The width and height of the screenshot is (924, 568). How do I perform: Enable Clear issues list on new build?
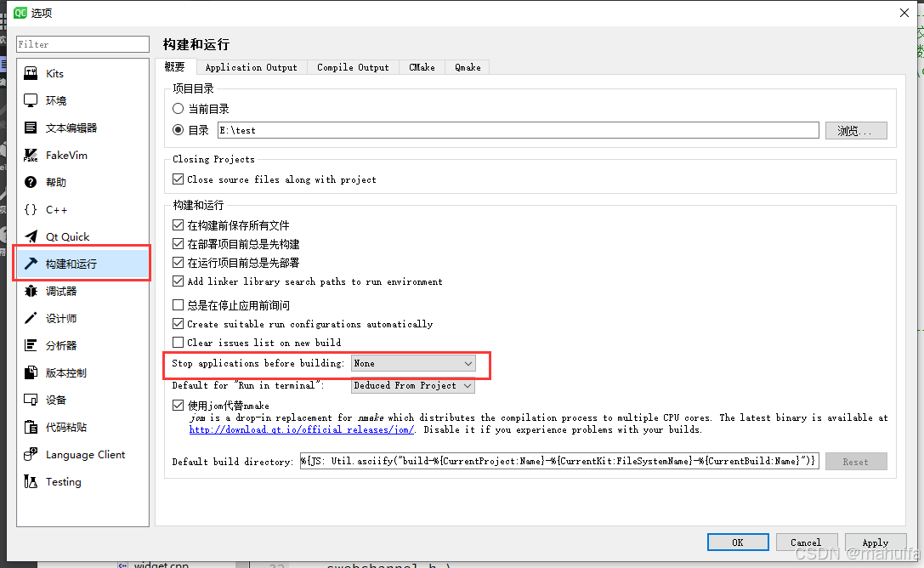coord(178,343)
